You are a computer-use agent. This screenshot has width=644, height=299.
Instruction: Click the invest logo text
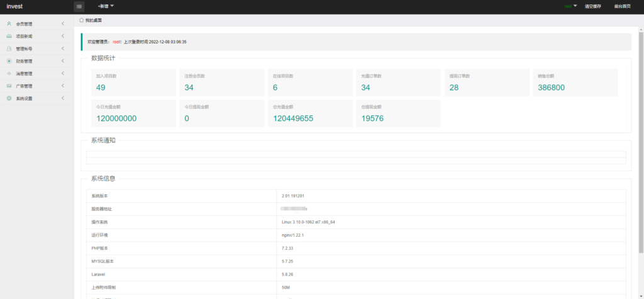click(15, 6)
